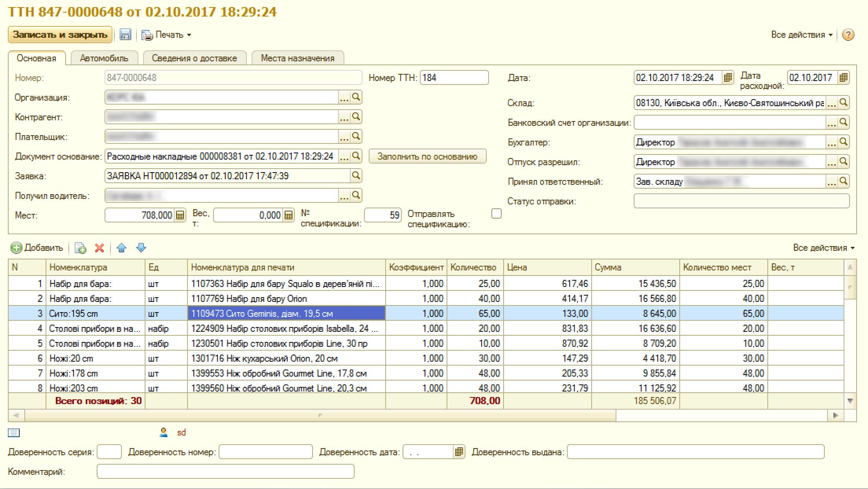The image size is (868, 489).
Task: Click the table's horizontal scrollbar
Action: coord(320,415)
